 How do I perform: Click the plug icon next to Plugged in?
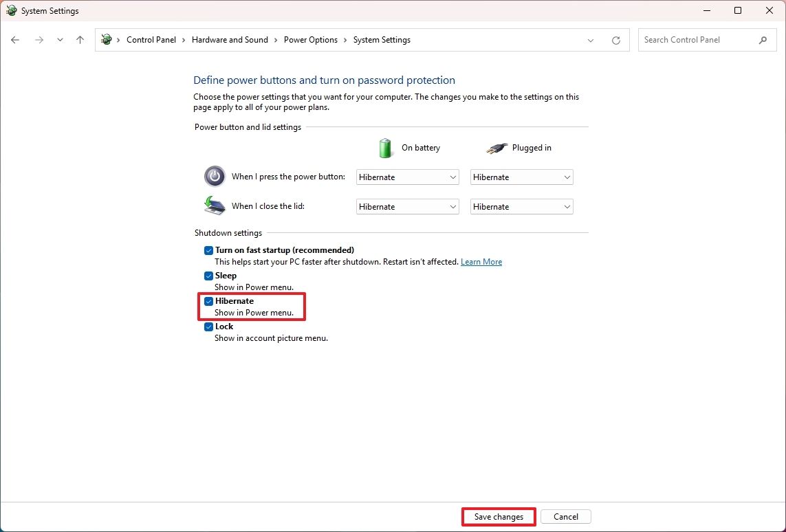click(x=497, y=148)
